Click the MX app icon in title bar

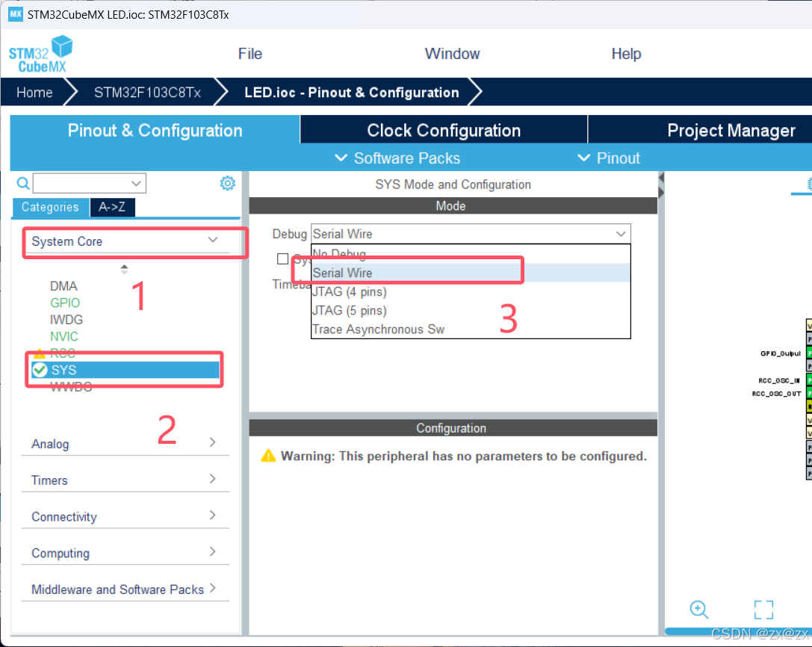(x=16, y=14)
